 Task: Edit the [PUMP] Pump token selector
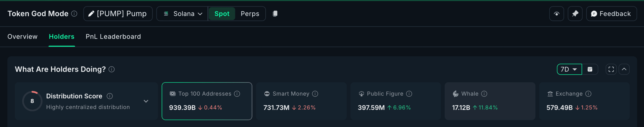118,14
